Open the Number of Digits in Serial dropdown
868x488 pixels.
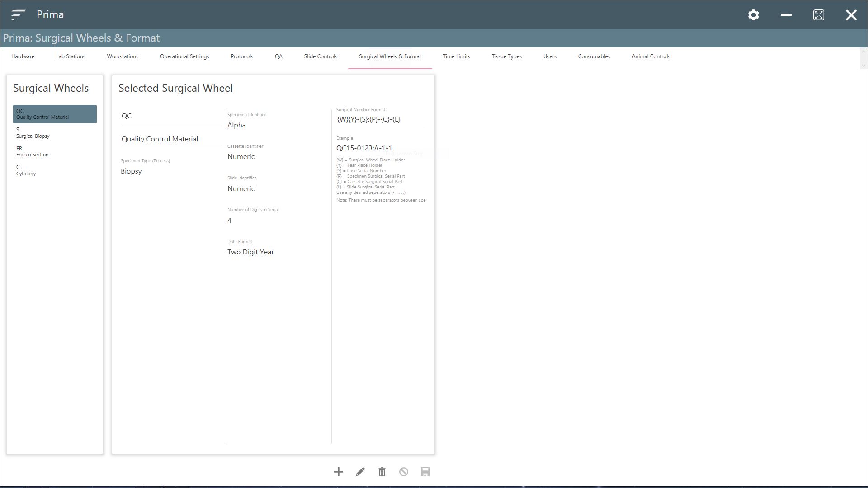[277, 221]
